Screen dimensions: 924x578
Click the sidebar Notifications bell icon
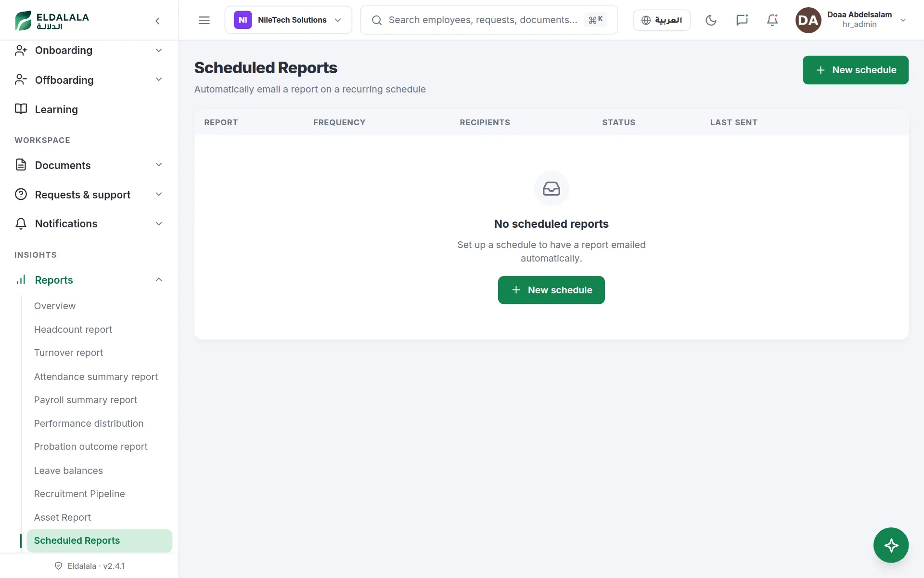pos(21,224)
